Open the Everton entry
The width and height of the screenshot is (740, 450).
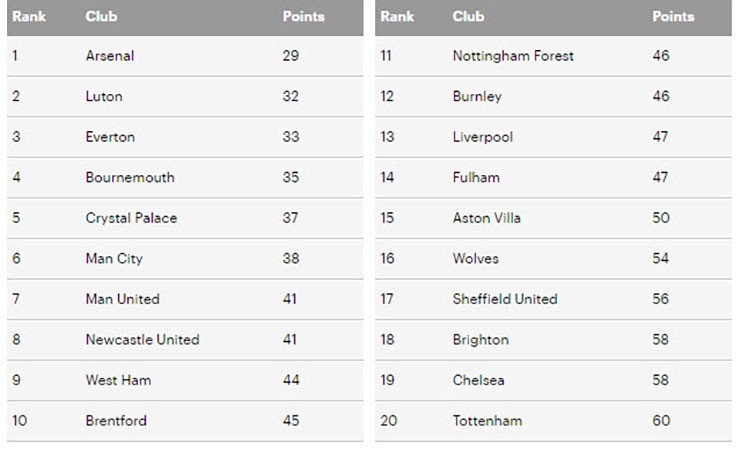(110, 137)
